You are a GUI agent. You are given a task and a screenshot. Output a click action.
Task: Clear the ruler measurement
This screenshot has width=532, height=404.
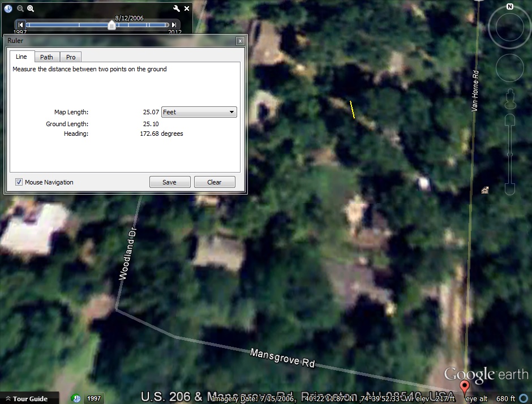pyautogui.click(x=214, y=182)
